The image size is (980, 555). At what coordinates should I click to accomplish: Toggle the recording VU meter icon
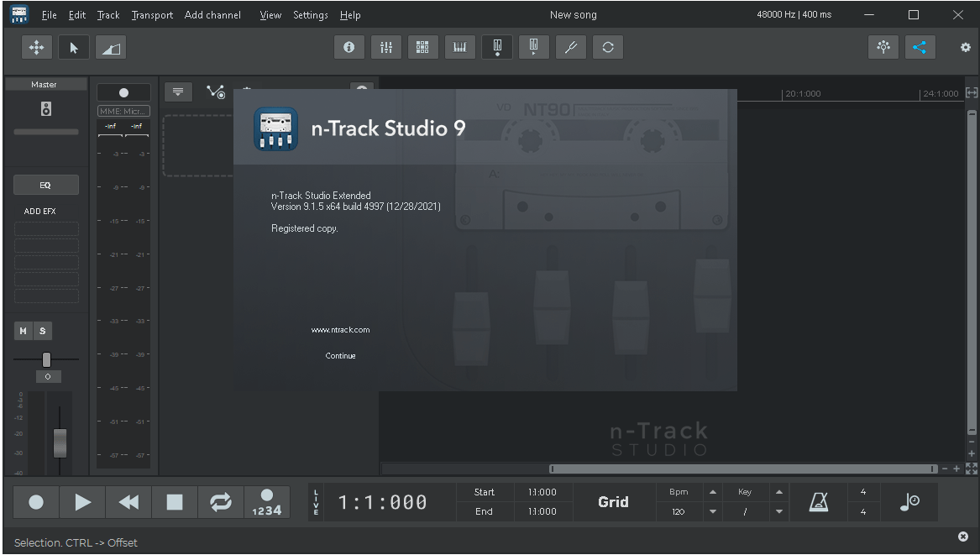click(497, 47)
